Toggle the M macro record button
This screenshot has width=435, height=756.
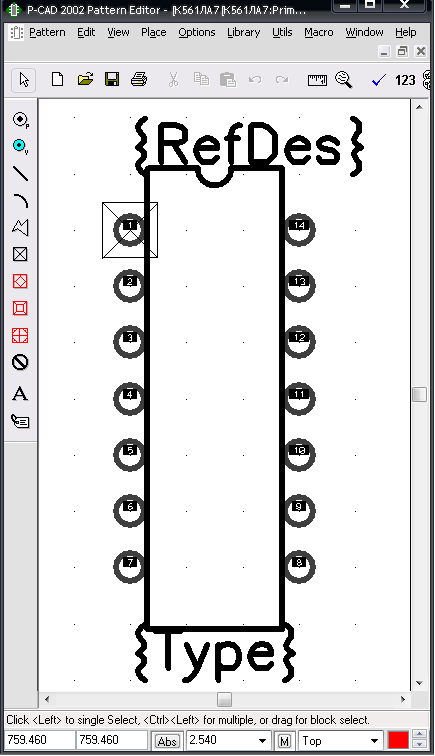(x=284, y=741)
